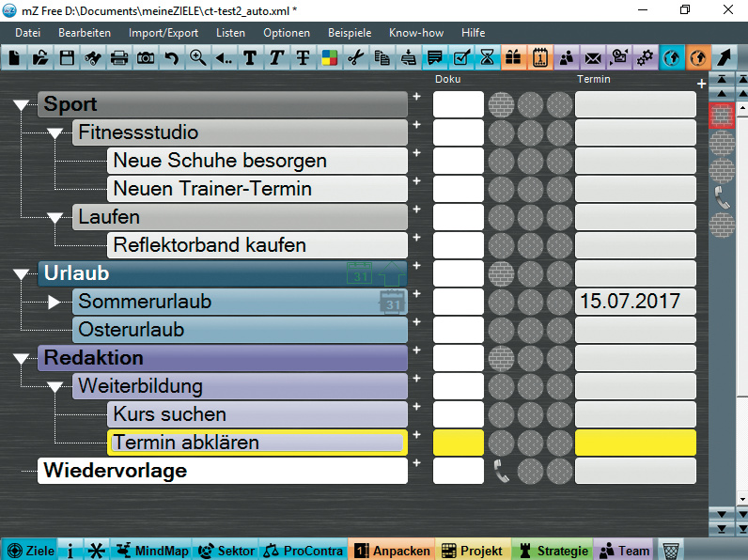The height and width of the screenshot is (560, 748).
Task: Click the black diagonal arrow icon
Action: [x=725, y=57]
